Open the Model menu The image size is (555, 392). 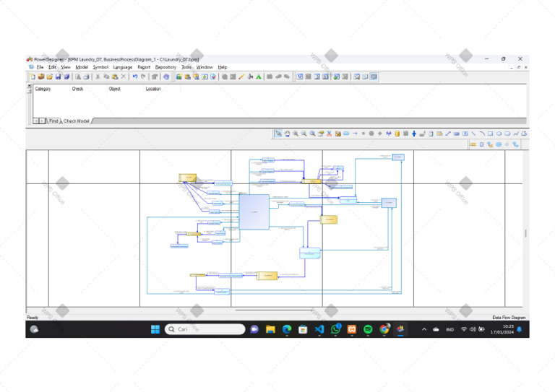click(x=82, y=67)
